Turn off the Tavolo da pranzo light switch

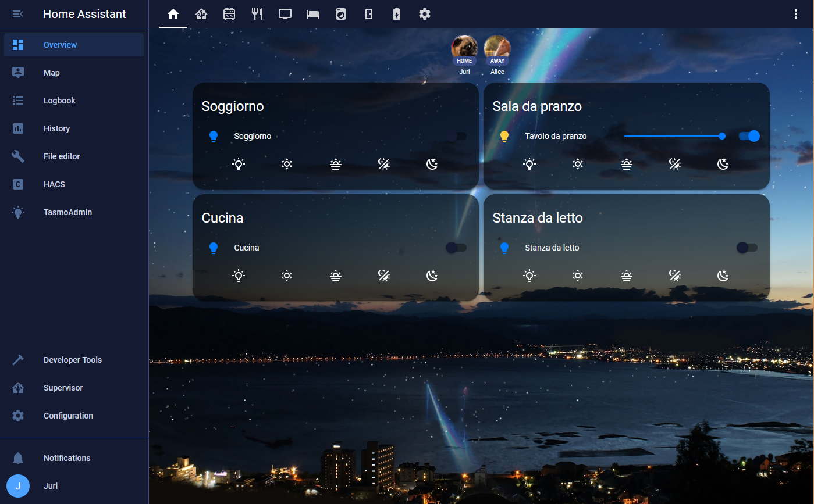pyautogui.click(x=749, y=136)
